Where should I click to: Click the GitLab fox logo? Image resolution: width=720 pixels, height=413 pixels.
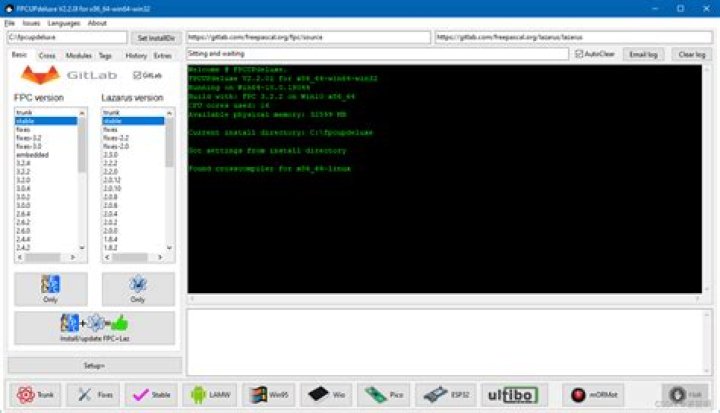(x=40, y=75)
